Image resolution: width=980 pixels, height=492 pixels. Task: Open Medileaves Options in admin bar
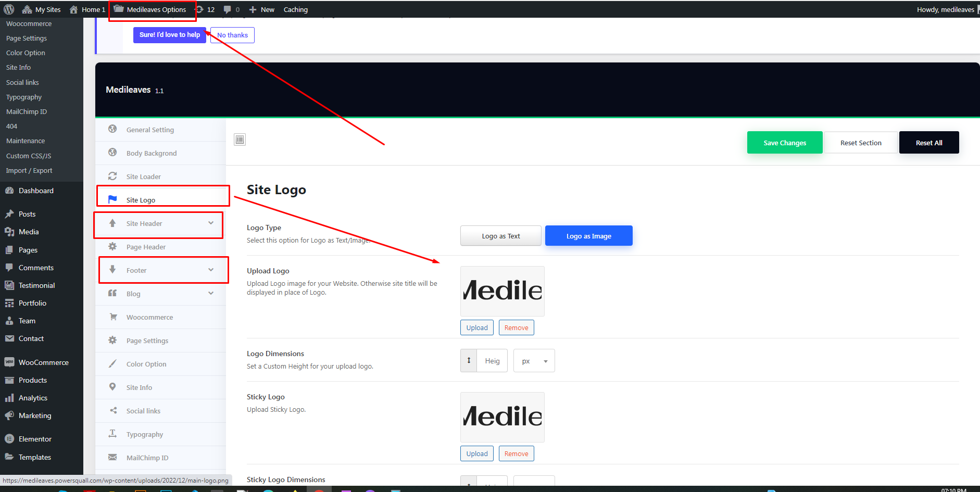[150, 9]
